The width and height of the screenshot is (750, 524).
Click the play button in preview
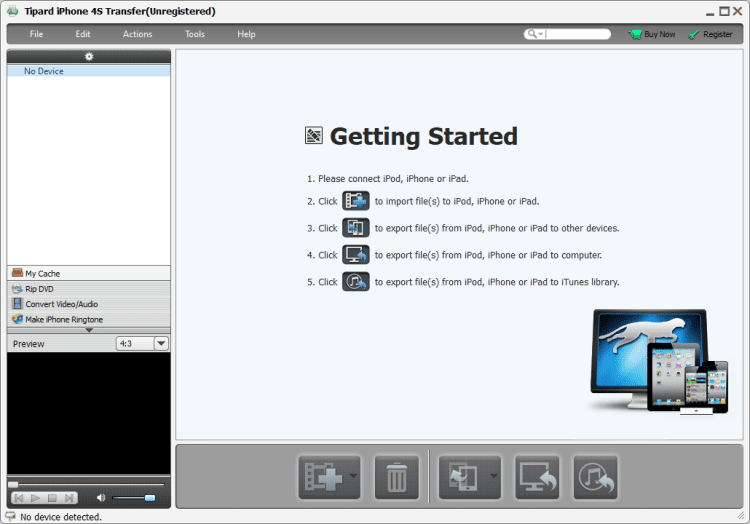(x=35, y=498)
